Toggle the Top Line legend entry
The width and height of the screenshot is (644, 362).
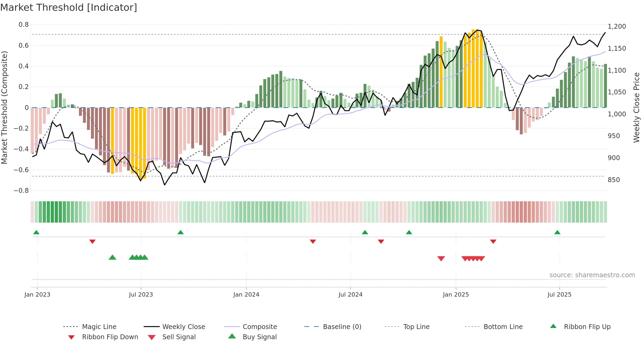407,327
